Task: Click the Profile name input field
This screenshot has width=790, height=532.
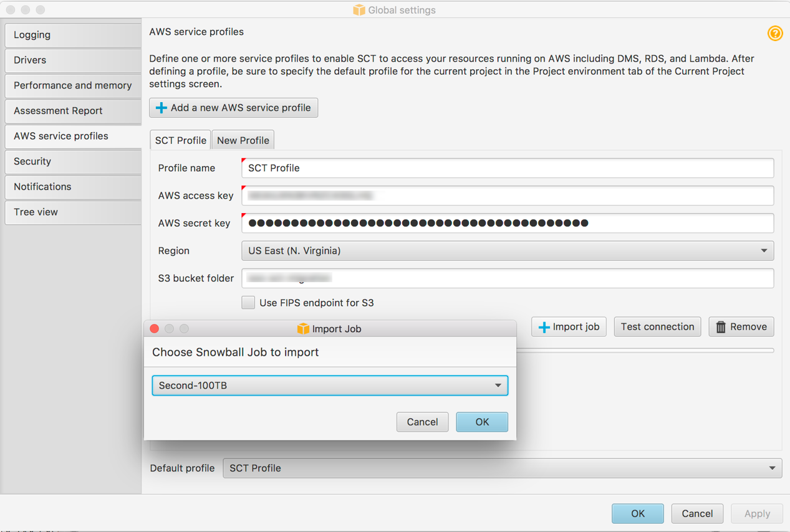Action: point(436,168)
